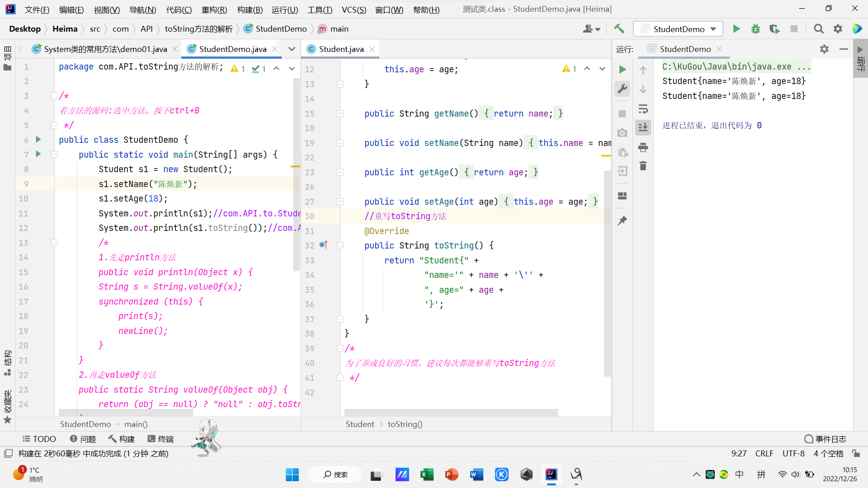Click the Build hammer icon
Viewport: 868px width, 488px height.
(619, 29)
